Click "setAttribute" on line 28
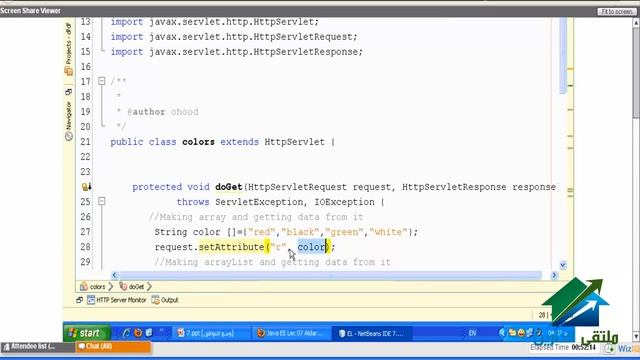This screenshot has width=640, height=360. [231, 247]
